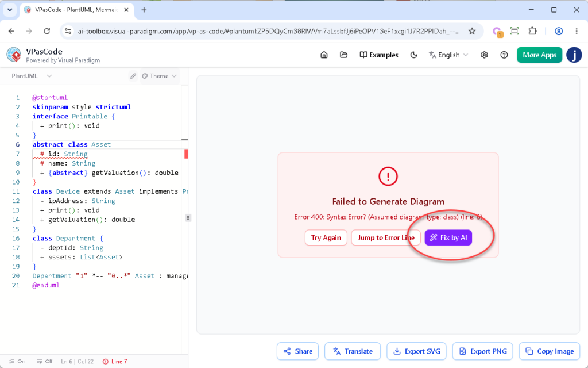Click 'interface Printable {' code line
This screenshot has height=368, width=588.
point(73,116)
